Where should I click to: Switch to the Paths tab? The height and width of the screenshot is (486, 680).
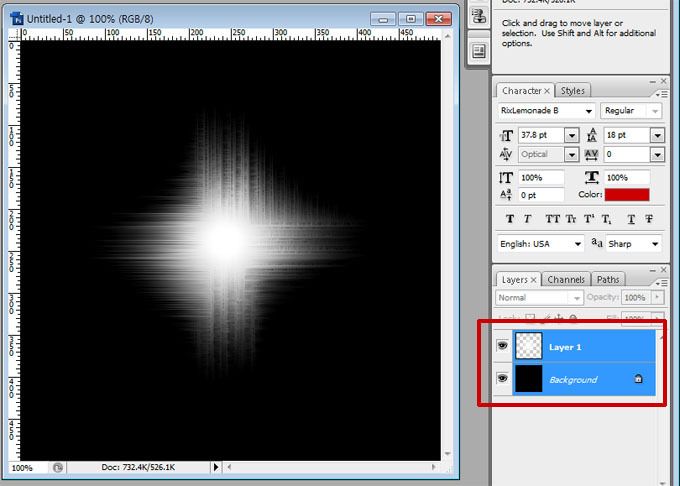pos(608,280)
